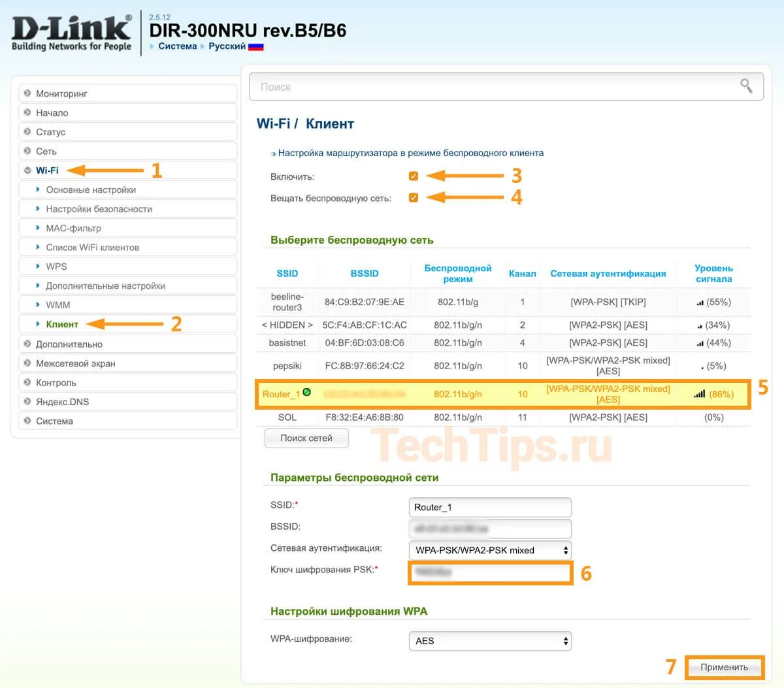Click the Russian flag language icon
The height and width of the screenshot is (688, 784).
[256, 46]
